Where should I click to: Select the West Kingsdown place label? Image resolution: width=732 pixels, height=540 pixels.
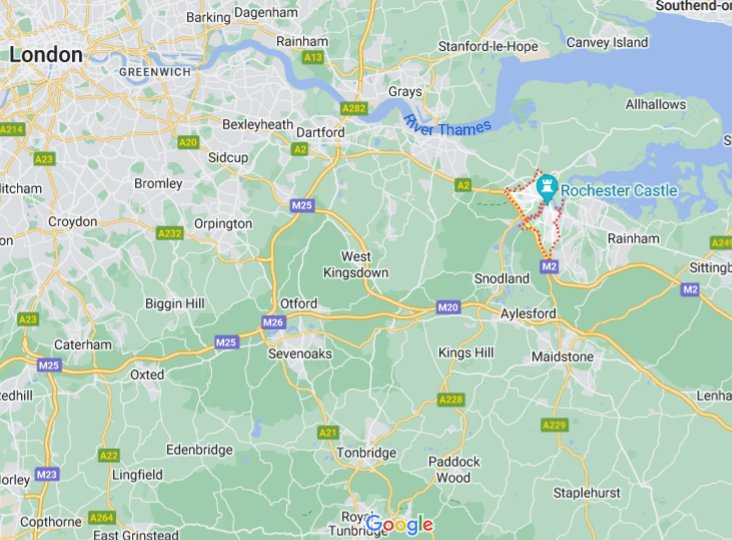pos(356,265)
